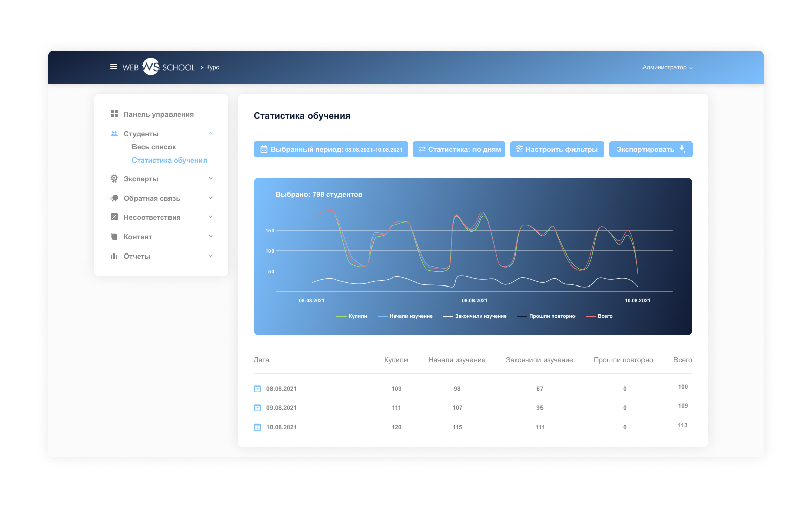Screen dimensions: 812x508
Task: Expand the Несоответствия chevron
Action: click(211, 217)
